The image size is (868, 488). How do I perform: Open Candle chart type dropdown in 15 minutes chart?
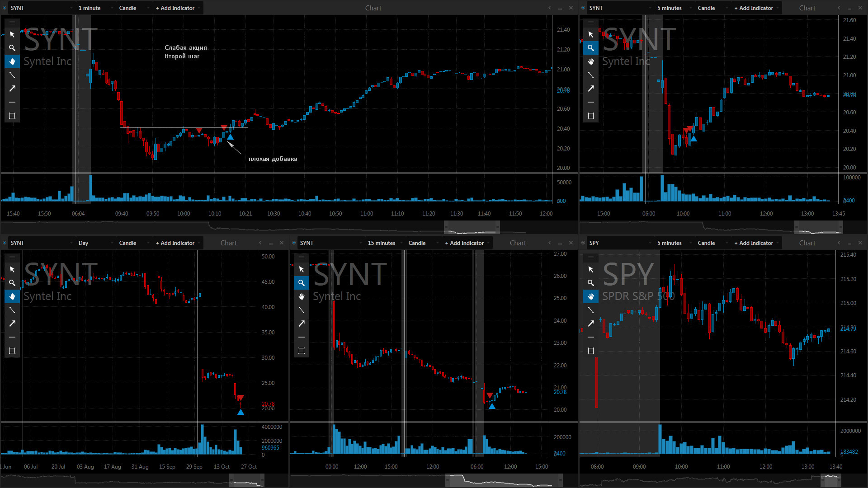point(424,243)
